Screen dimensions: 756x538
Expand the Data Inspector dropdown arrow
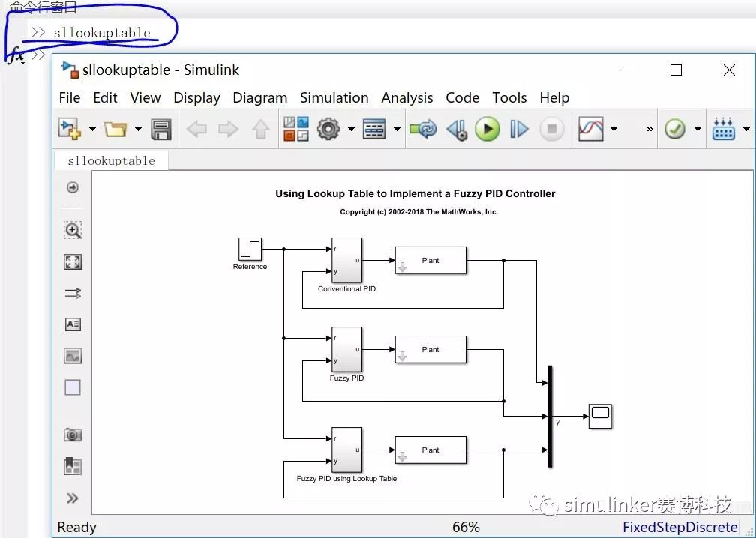pos(614,129)
